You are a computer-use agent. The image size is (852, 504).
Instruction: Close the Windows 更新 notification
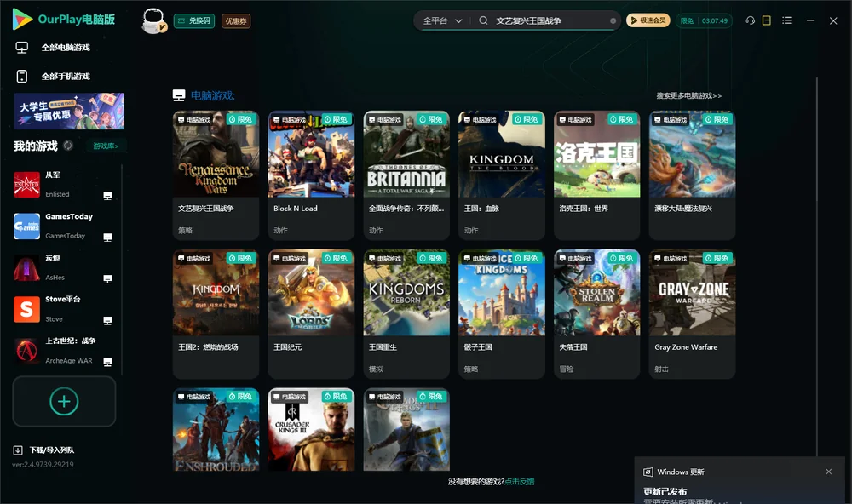pyautogui.click(x=829, y=472)
